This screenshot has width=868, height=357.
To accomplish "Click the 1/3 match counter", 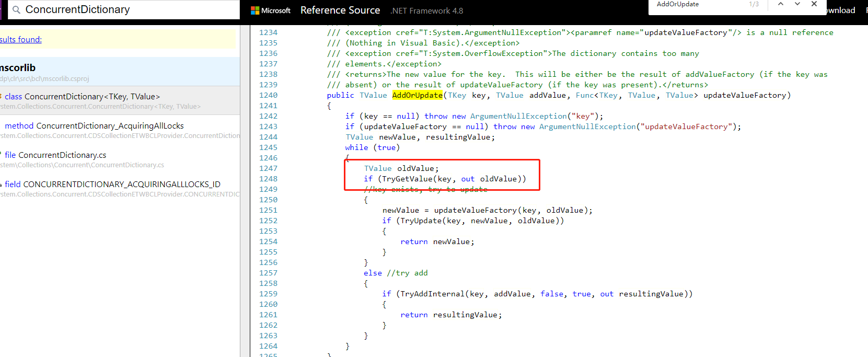I will pos(754,4).
